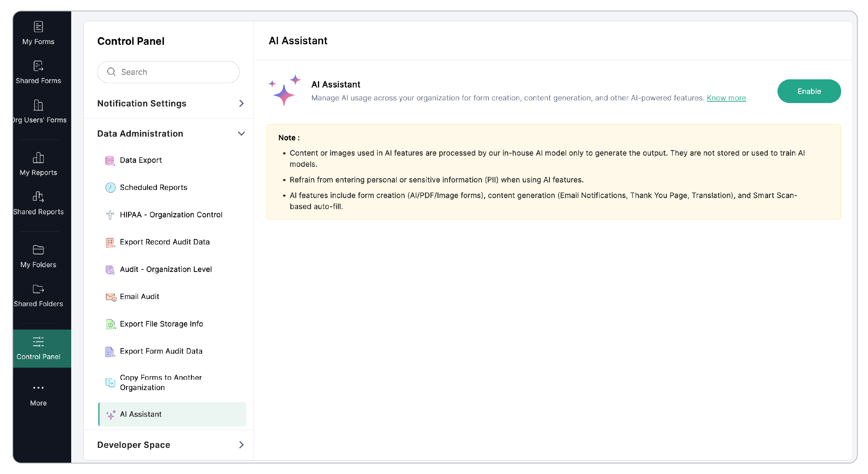The height and width of the screenshot is (474, 868).
Task: Open My Folders icon
Action: coord(38,250)
